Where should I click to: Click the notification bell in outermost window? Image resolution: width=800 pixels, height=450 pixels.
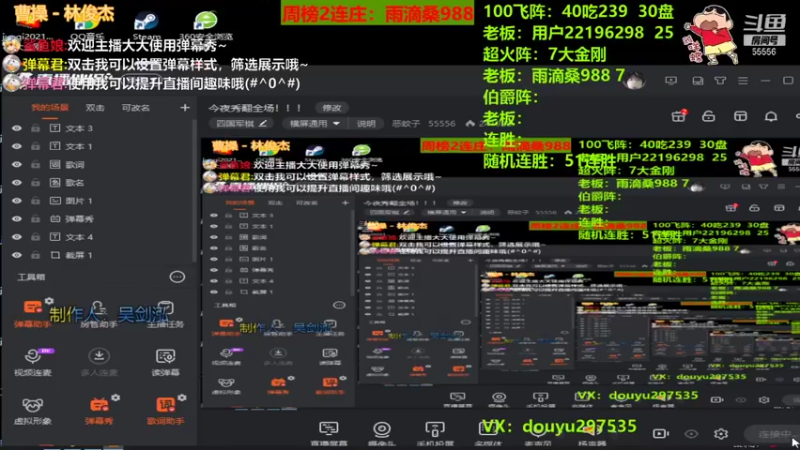click(771, 117)
